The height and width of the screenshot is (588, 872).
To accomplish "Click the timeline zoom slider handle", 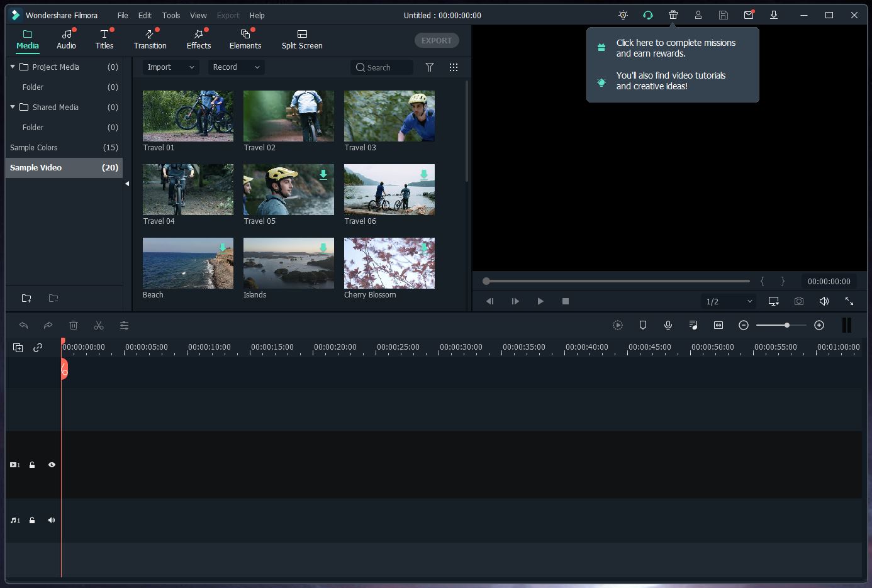I will (787, 325).
